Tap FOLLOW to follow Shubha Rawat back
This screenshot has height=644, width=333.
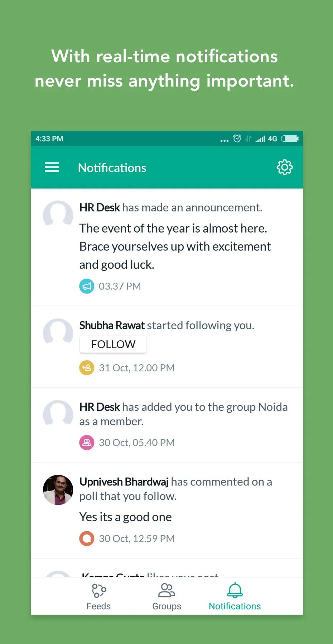(x=113, y=344)
